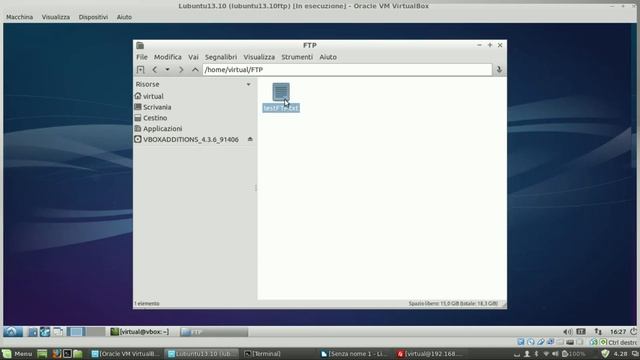Switch to FTP task in Lubuntu panel
Viewport: 640px width, 360px height.
214,332
